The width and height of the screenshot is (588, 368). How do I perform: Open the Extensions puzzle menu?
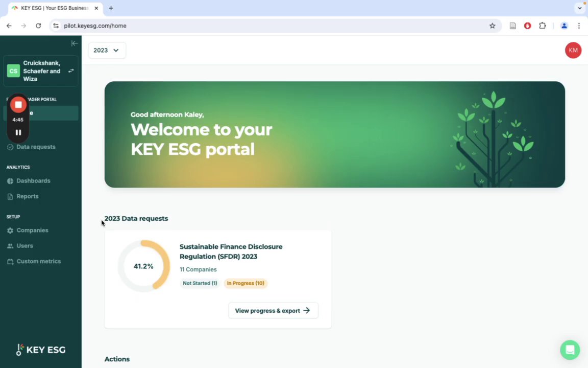click(542, 26)
